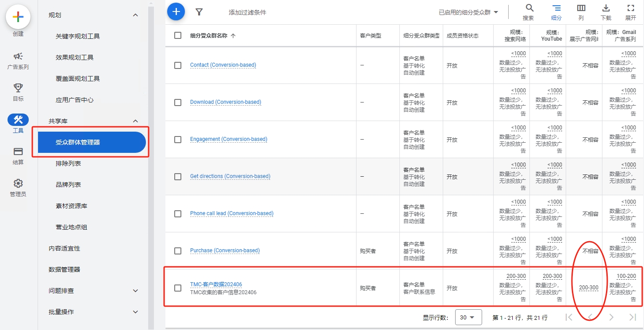Open the Purchase (Conversion-based) segment link

[x=225, y=250]
